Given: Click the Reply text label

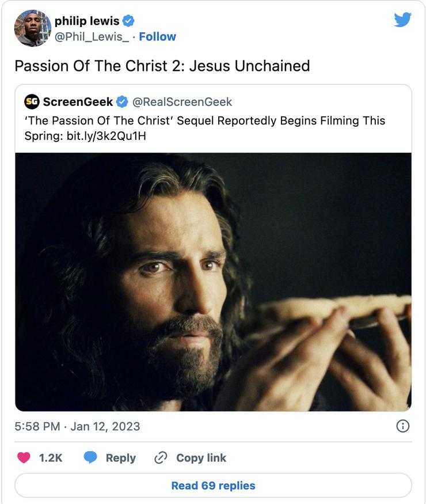Looking at the screenshot, I should pos(120,458).
